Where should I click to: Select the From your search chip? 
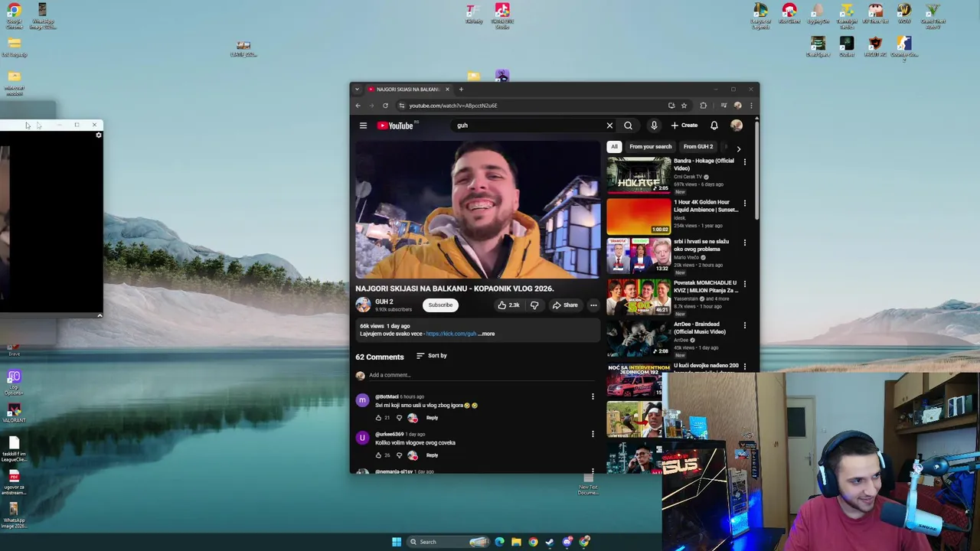(650, 146)
